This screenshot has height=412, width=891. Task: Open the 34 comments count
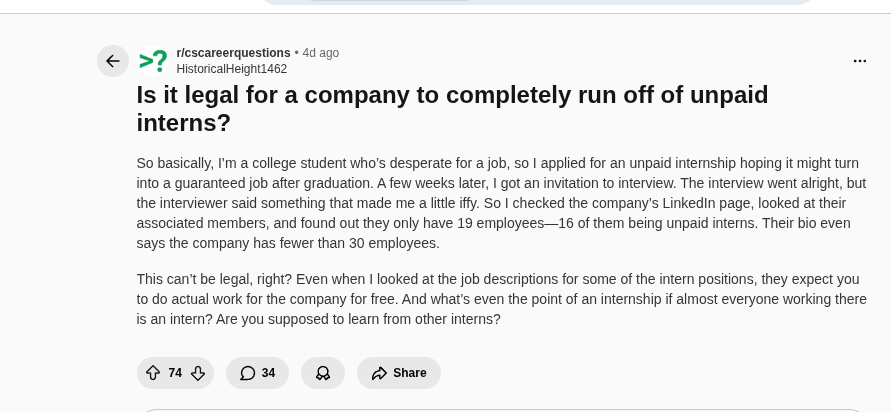[x=268, y=373]
